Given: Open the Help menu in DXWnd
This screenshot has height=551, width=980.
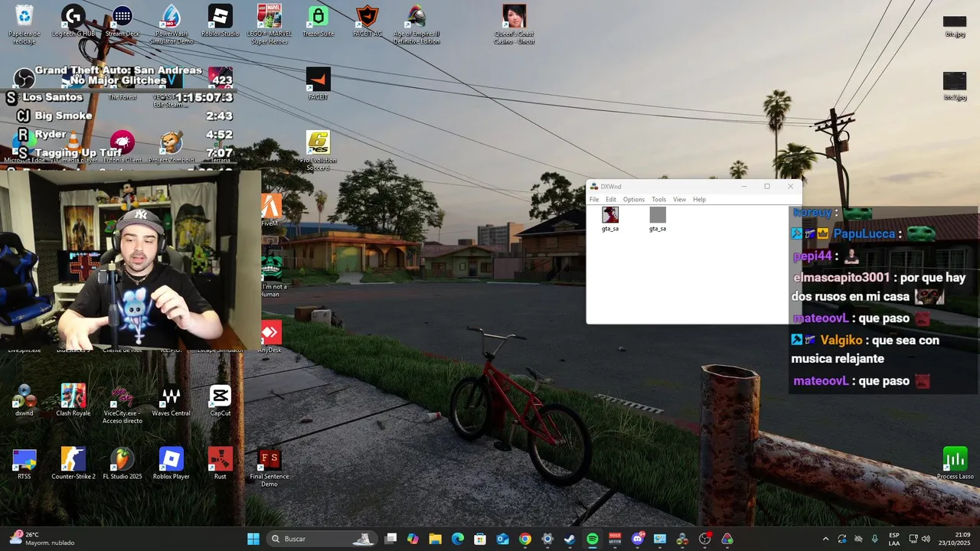Looking at the screenshot, I should (699, 199).
